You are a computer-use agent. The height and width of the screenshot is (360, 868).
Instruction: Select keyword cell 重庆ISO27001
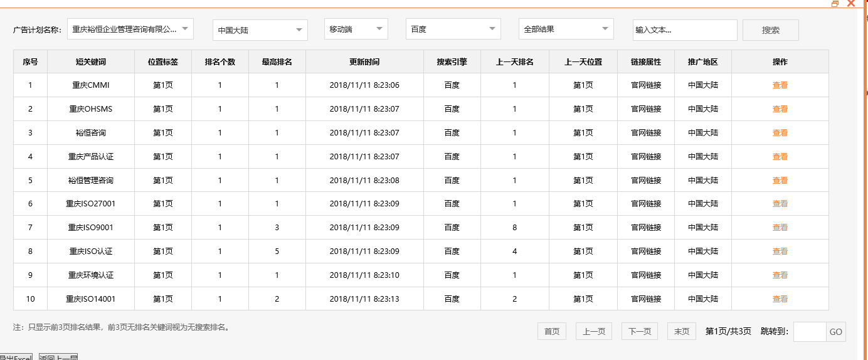[91, 204]
